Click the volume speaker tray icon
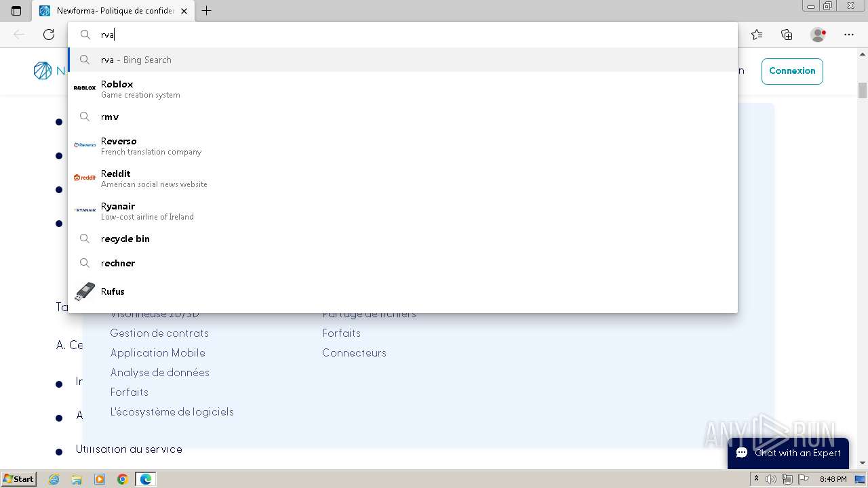 coord(771,479)
